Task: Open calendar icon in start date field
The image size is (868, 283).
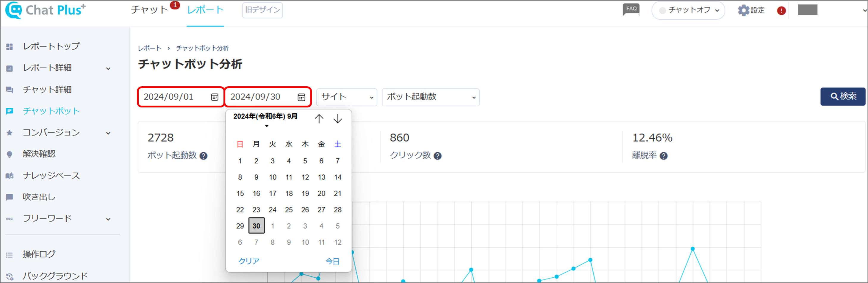Action: click(215, 97)
